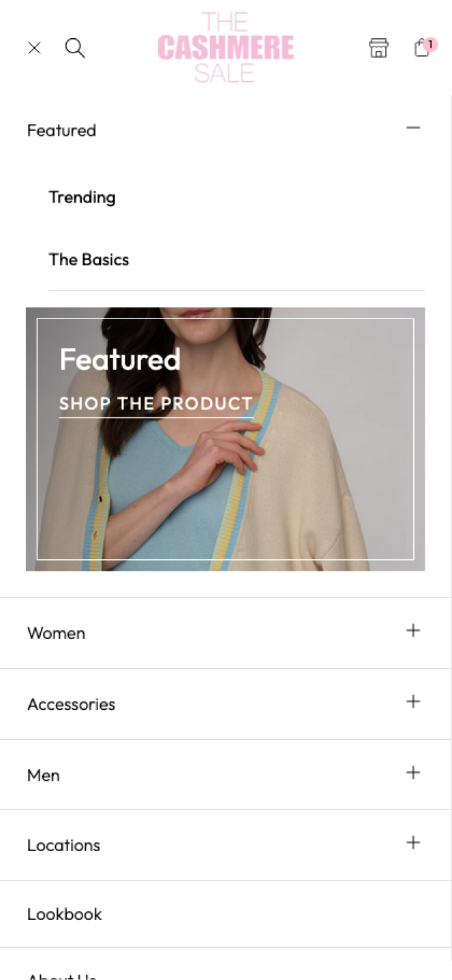Collapse the Featured section minus icon
452x980 pixels.
coord(413,128)
